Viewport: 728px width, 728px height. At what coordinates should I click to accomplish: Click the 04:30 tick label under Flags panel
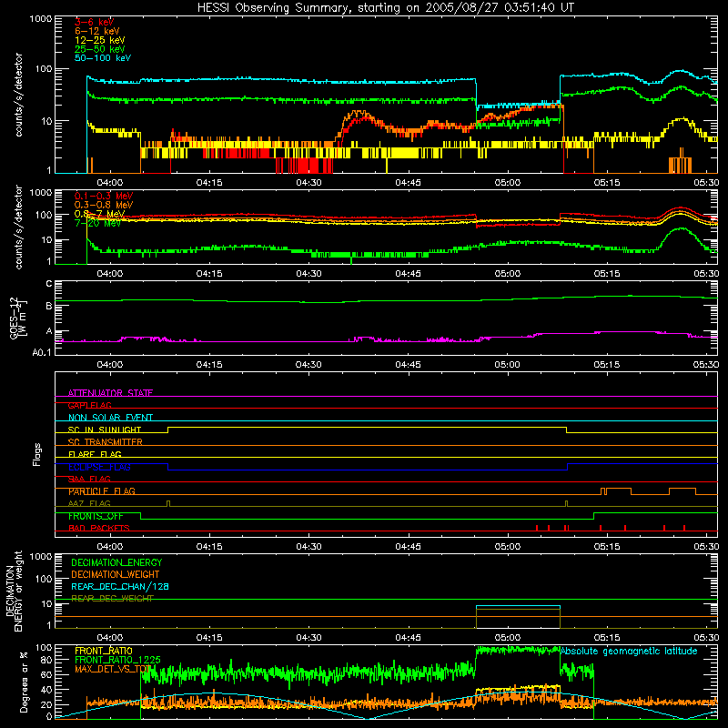coord(308,547)
